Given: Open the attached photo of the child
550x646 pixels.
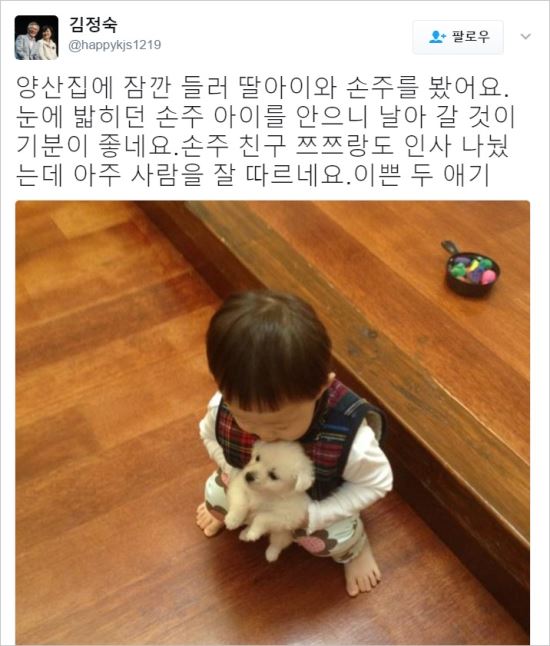Looking at the screenshot, I should pyautogui.click(x=272, y=422).
